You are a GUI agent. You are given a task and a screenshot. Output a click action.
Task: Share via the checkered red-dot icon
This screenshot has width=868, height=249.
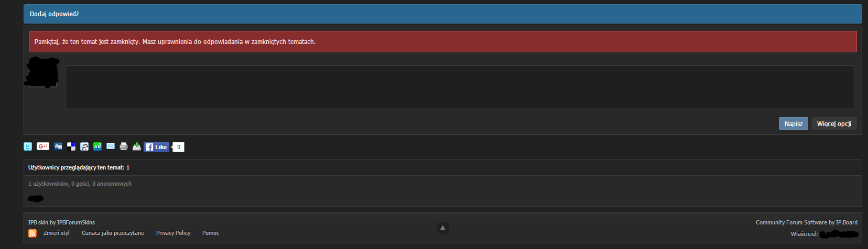pyautogui.click(x=84, y=146)
